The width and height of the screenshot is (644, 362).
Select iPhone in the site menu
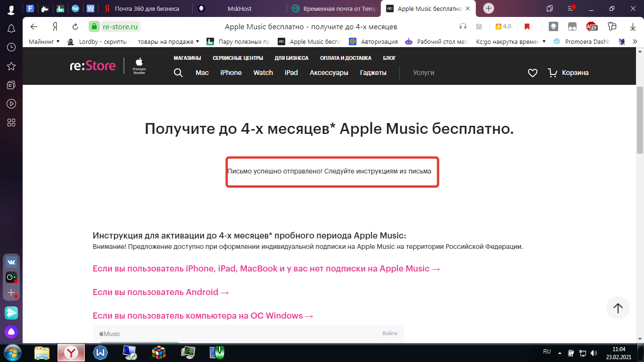231,73
